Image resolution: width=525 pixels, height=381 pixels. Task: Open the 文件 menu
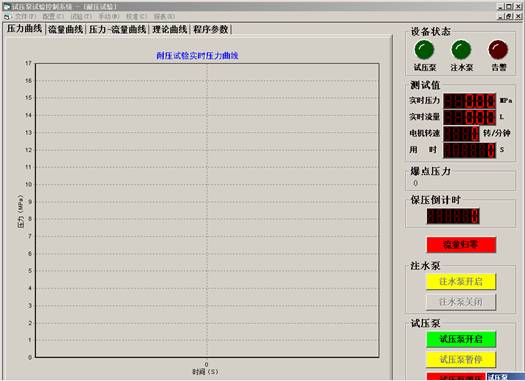tap(25, 16)
